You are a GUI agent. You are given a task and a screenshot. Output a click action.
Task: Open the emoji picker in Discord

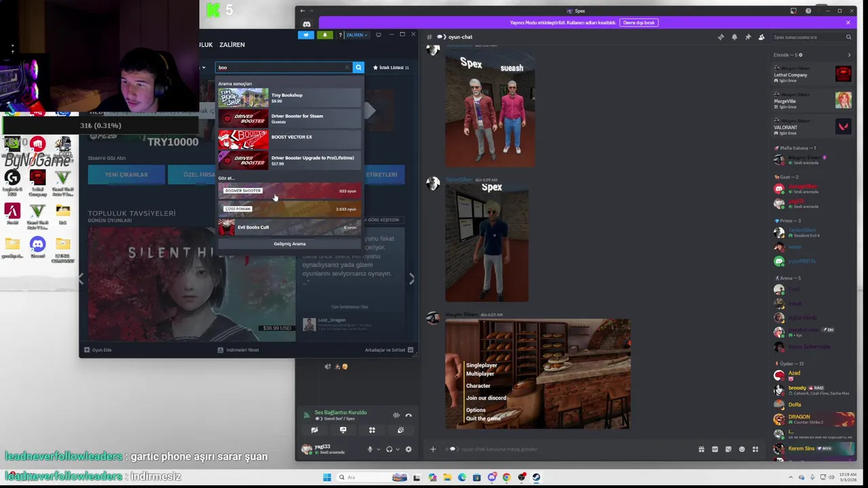tap(742, 449)
